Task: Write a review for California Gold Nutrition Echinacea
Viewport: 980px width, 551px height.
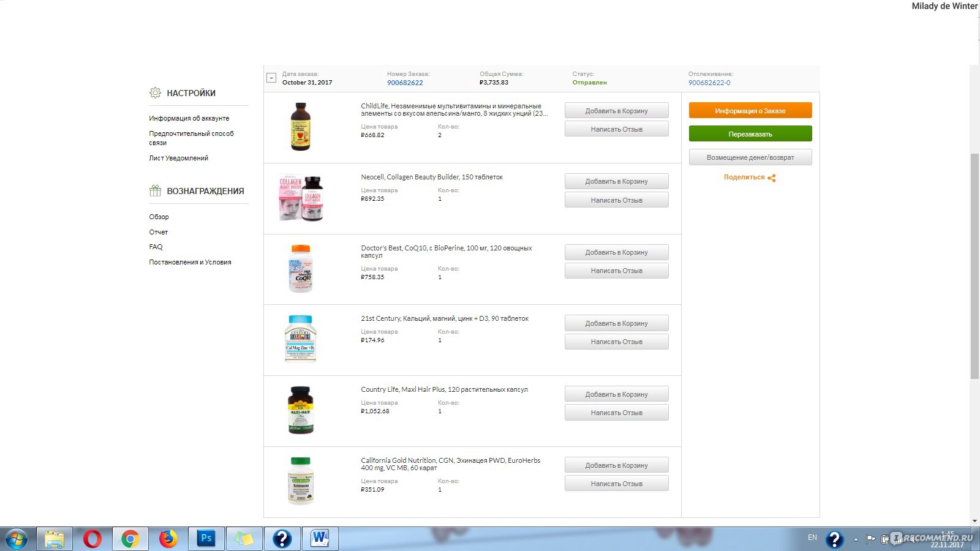Action: [x=616, y=484]
